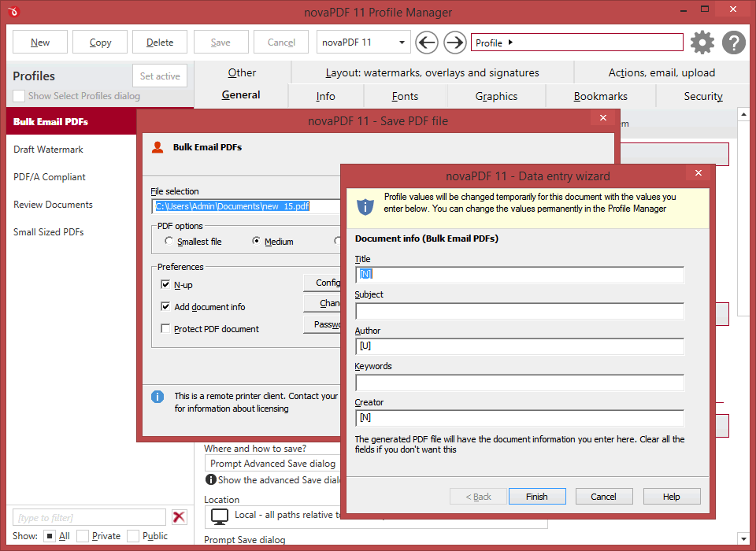Click the Set active button
This screenshot has width=756, height=551.
pyautogui.click(x=160, y=76)
